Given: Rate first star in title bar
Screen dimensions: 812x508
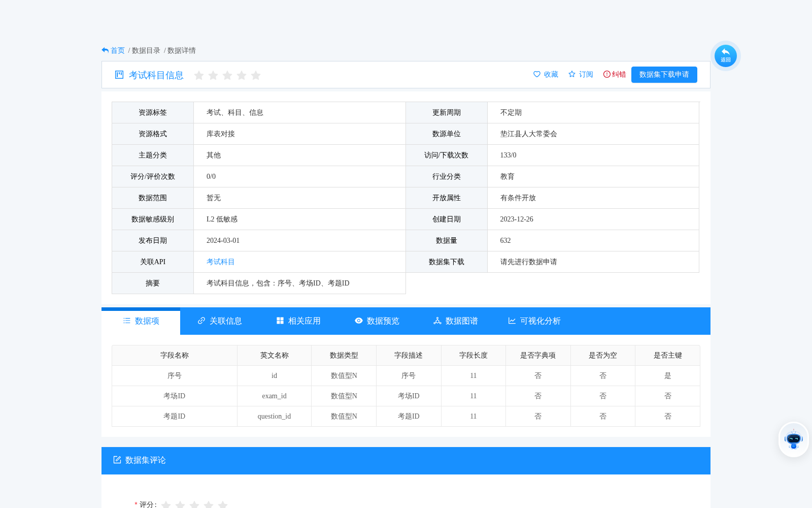Looking at the screenshot, I should (199, 75).
